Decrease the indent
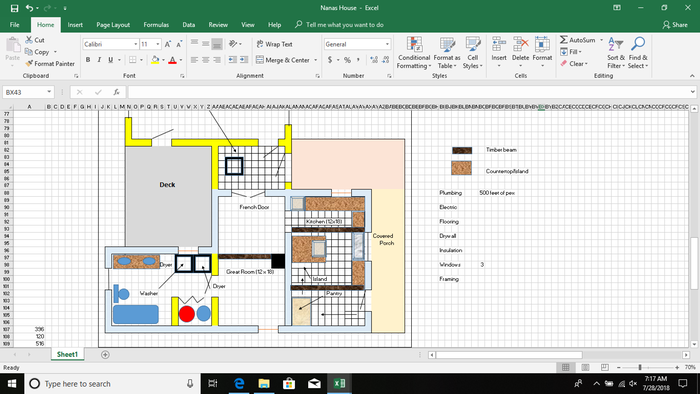Image resolution: width=700 pixels, height=394 pixels. 233,60
